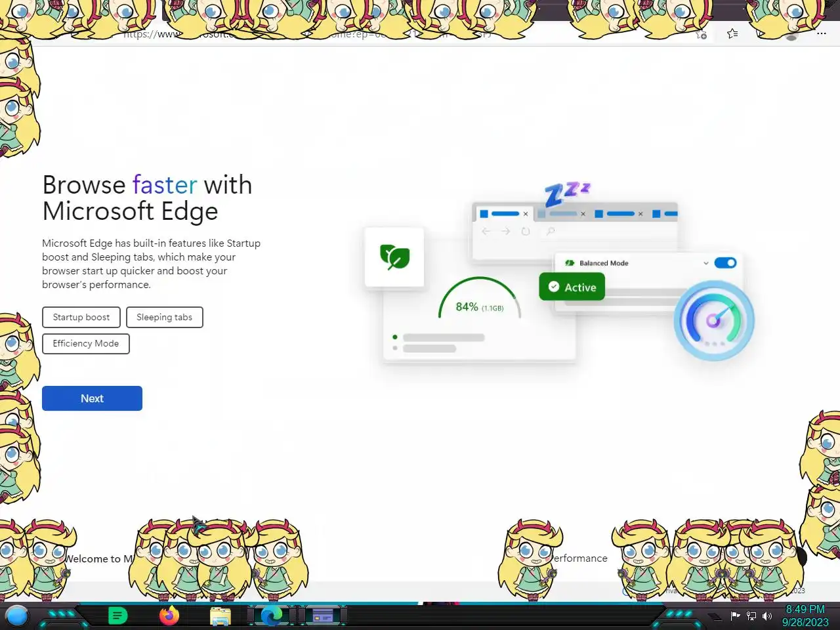Switch to the purple window taskbar button
Viewport: 840px width, 630px height.
(322, 616)
